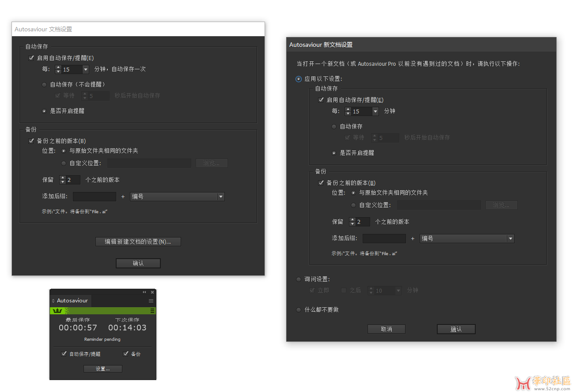Screen dimensions: 572x392
Task: Open the menu icon on green bar's right end
Action: coord(152,311)
